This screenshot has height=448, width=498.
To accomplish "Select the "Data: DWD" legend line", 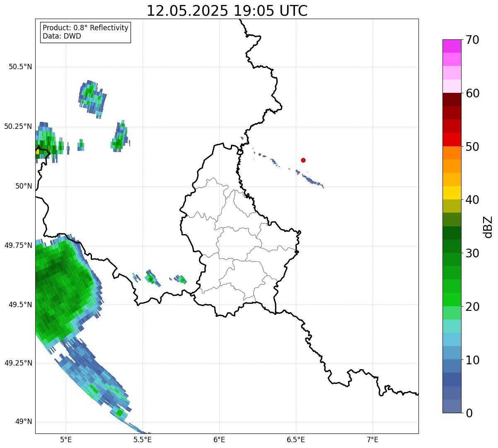I will (62, 36).
